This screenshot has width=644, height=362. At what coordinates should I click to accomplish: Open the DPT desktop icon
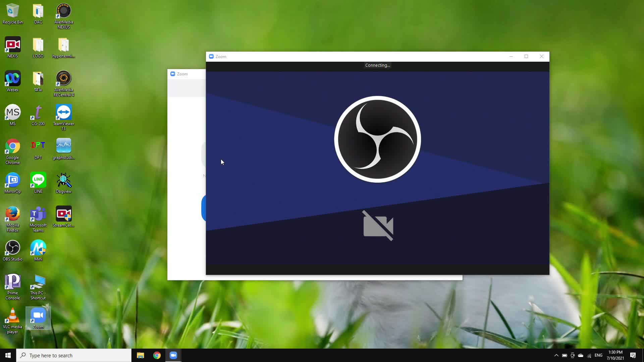38,149
